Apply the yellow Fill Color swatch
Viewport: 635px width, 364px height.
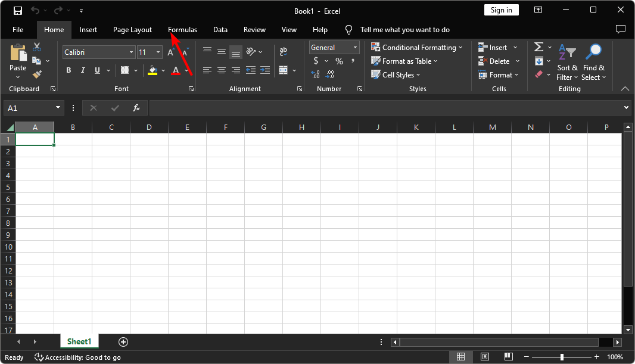pos(152,70)
